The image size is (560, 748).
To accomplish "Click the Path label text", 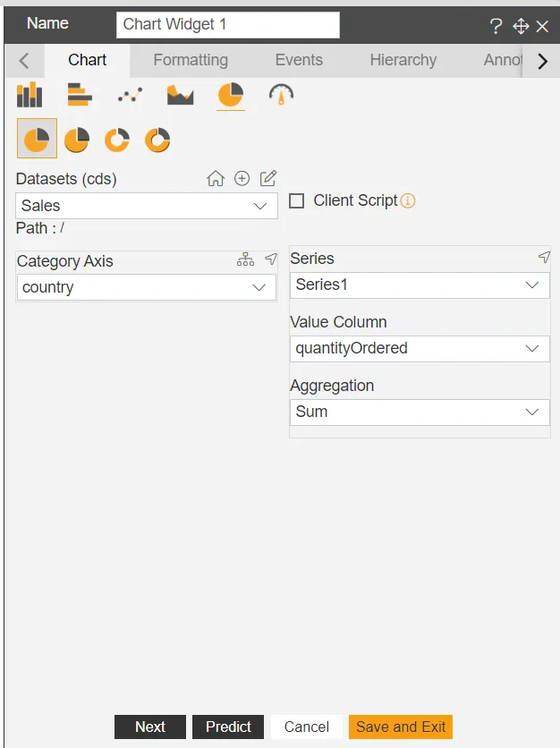I will click(x=40, y=228).
